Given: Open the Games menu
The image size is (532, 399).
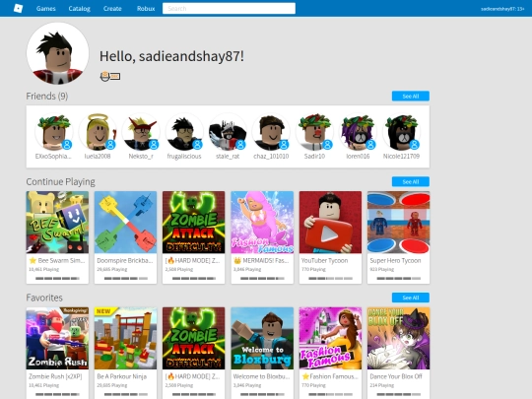Looking at the screenshot, I should click(x=45, y=9).
